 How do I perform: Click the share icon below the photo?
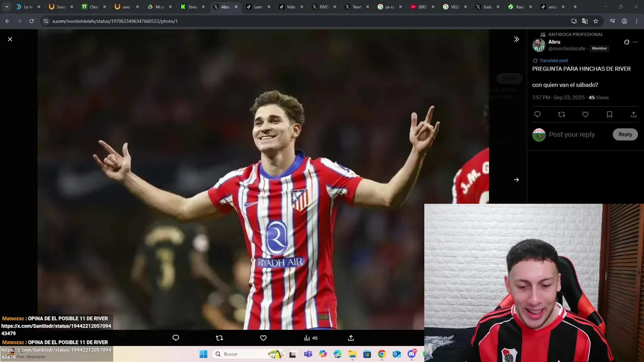coord(351,338)
